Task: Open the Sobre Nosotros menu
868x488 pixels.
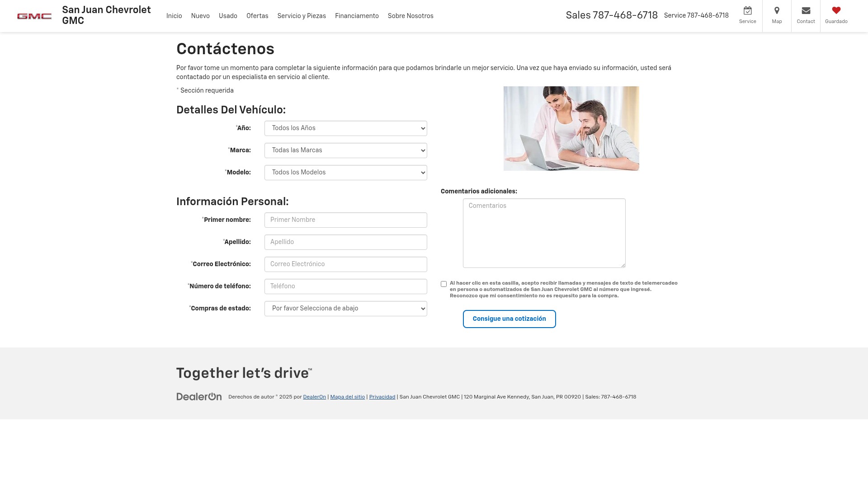Action: 410,16
